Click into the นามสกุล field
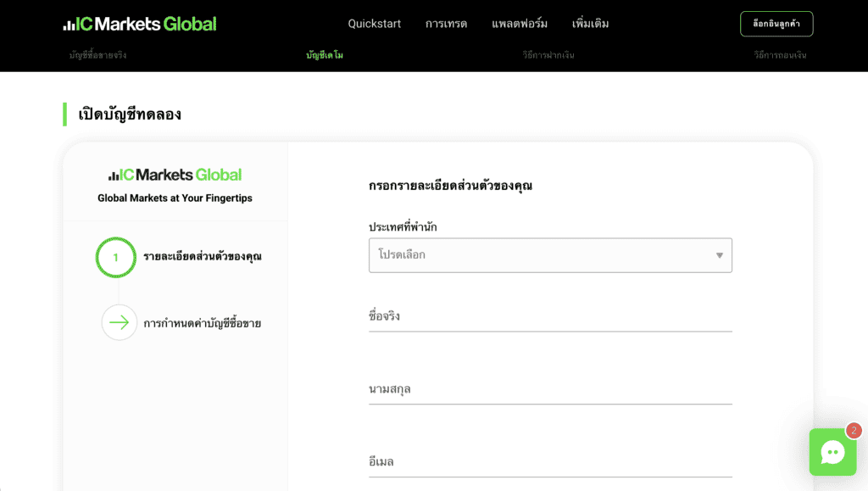Viewport: 868px width, 491px height. pyautogui.click(x=550, y=389)
